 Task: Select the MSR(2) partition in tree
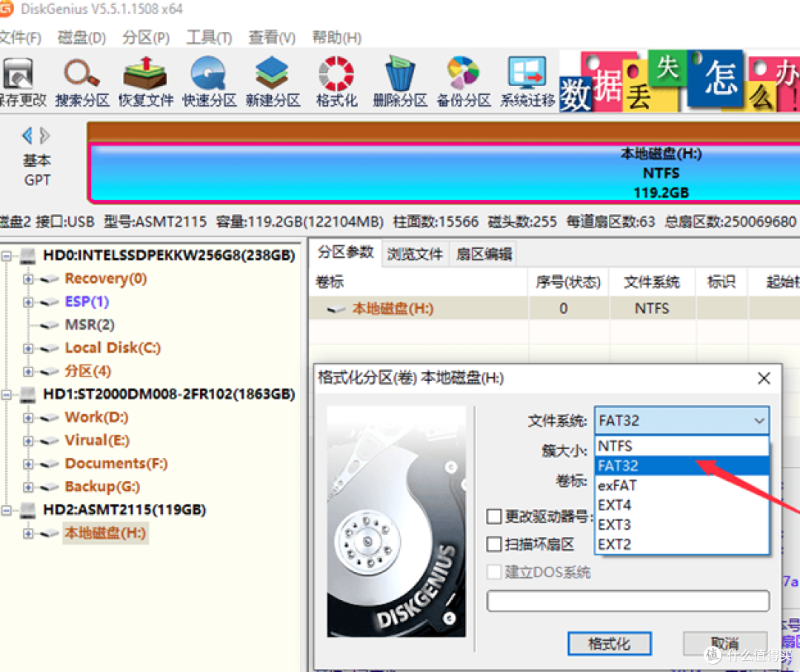click(x=90, y=325)
